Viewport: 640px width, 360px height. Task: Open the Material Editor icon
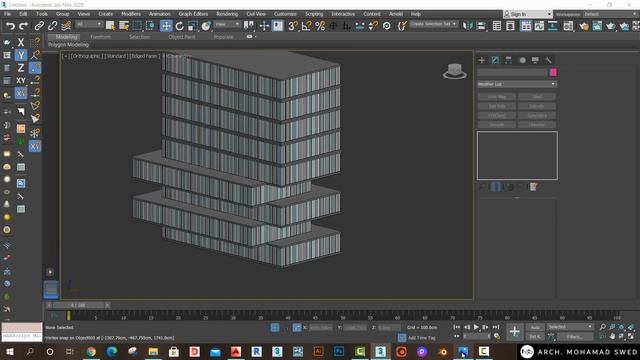tap(568, 26)
